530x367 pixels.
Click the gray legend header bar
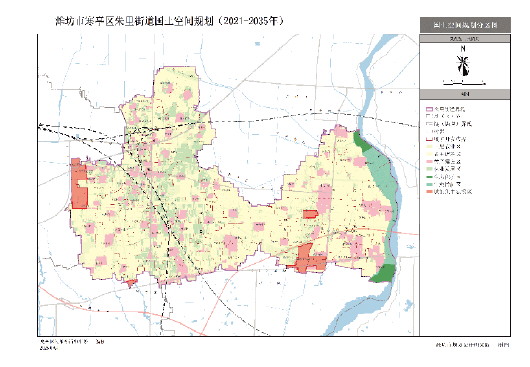(x=465, y=94)
